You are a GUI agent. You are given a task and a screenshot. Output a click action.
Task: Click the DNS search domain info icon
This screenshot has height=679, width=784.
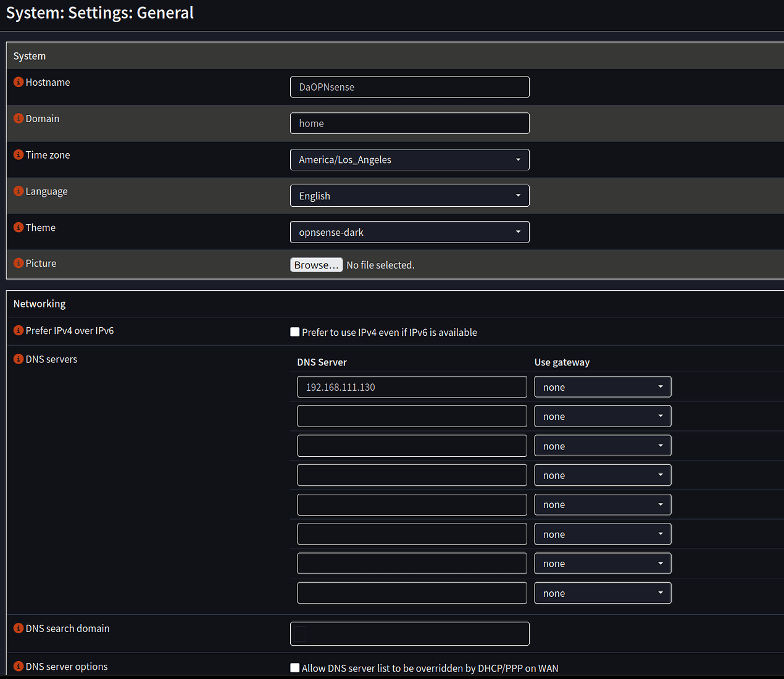[x=17, y=628]
